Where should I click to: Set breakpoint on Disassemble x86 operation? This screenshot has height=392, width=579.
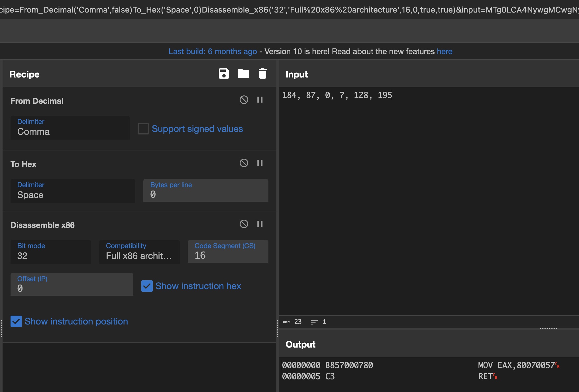tap(260, 224)
